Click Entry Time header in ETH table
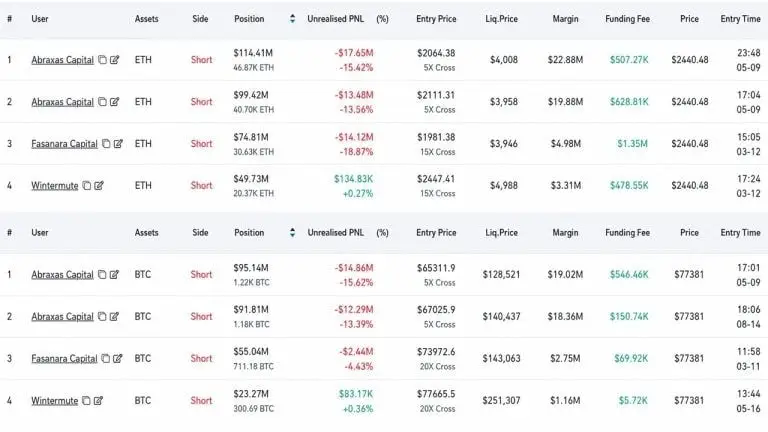 740,19
